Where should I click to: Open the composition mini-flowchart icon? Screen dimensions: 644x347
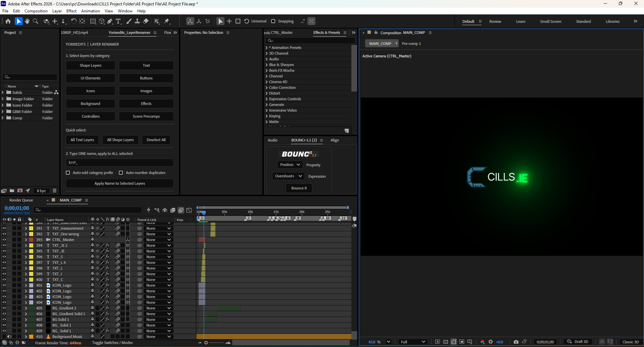pos(157,210)
